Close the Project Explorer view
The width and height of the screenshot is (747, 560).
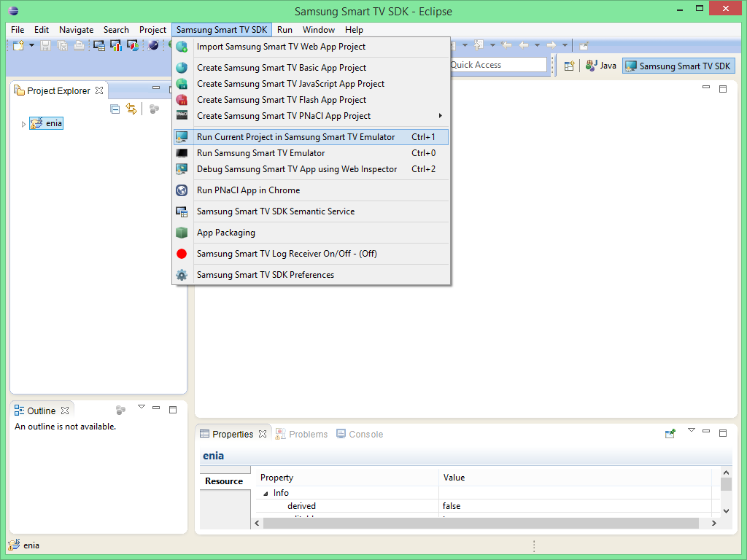coord(99,90)
